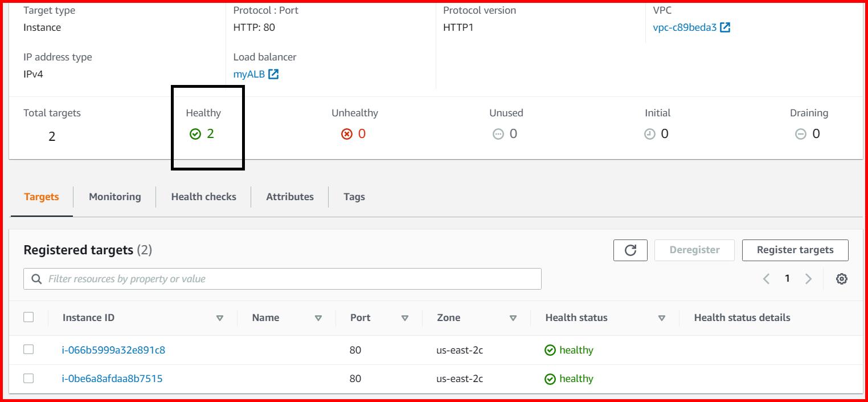Select the checkbox for i-0be6a8afdaa8b7515
This screenshot has width=868, height=402.
[29, 378]
